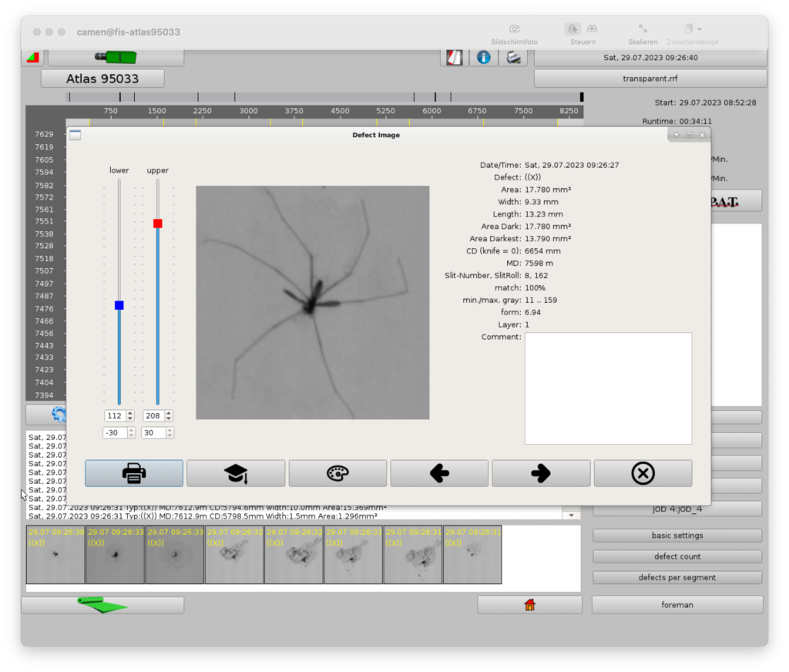
Task: Click the transparent.rrf recipe button
Action: click(x=650, y=79)
